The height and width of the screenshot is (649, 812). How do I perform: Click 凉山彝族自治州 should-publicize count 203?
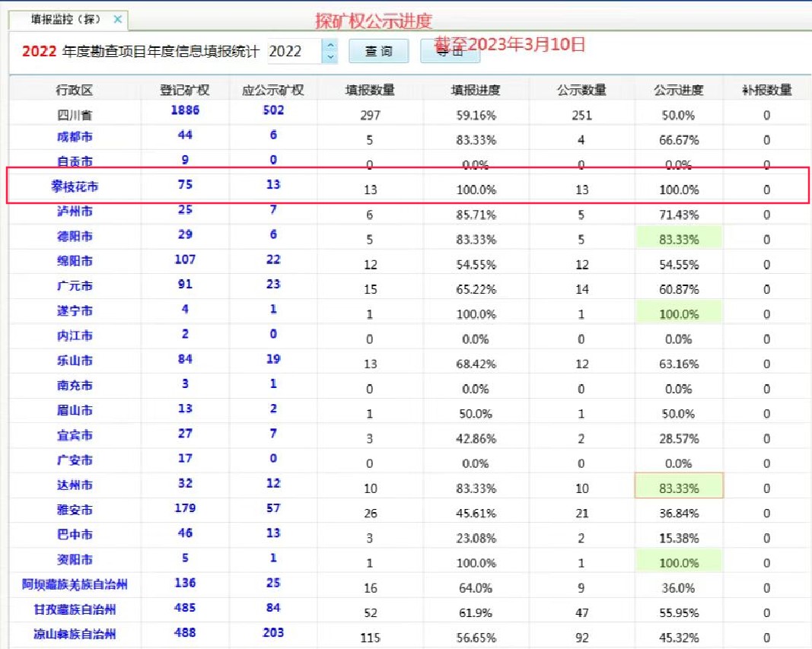point(273,633)
